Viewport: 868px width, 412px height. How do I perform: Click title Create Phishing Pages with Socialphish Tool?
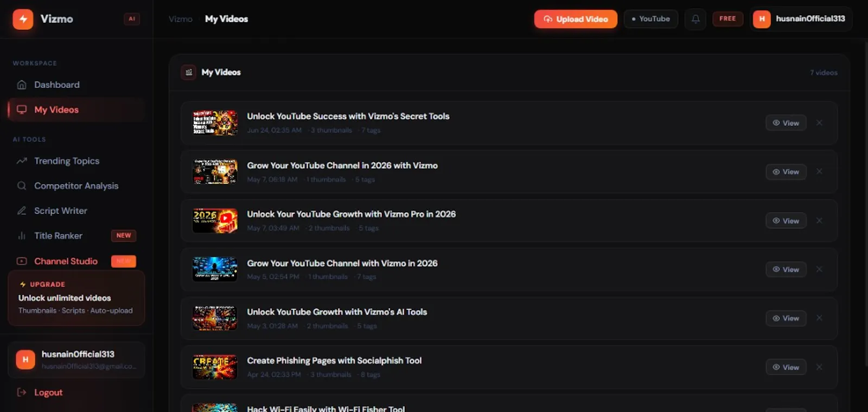[x=334, y=360]
